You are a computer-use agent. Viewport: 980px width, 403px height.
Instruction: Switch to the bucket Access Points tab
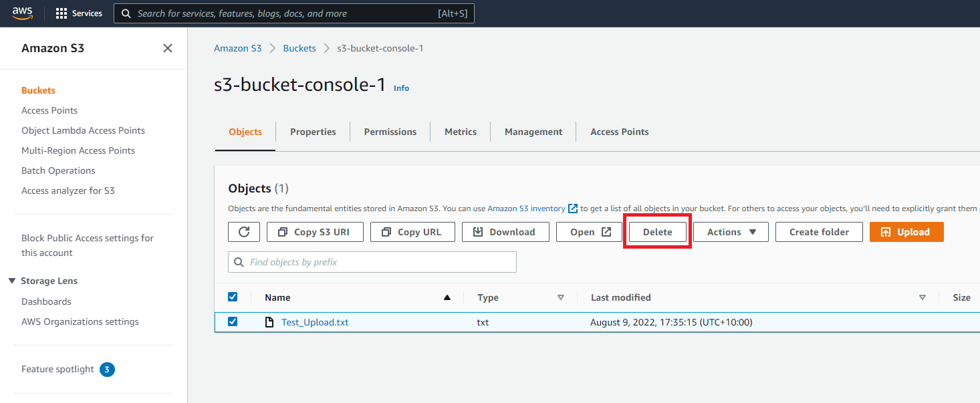coord(620,132)
